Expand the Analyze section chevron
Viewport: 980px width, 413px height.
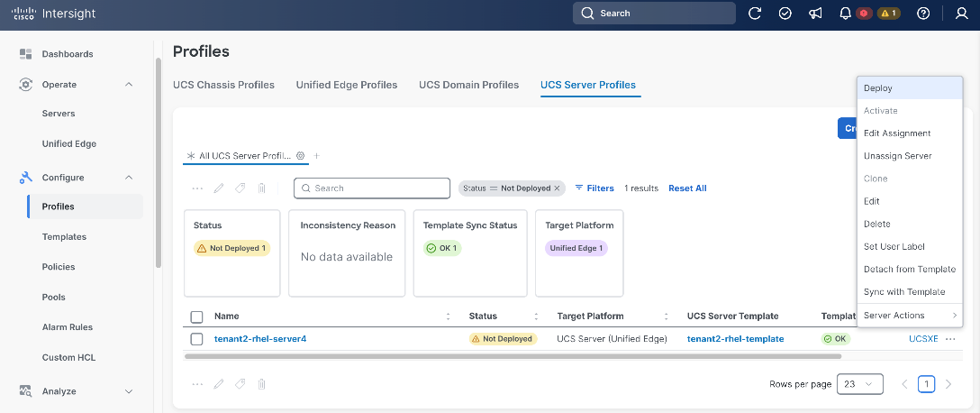129,391
